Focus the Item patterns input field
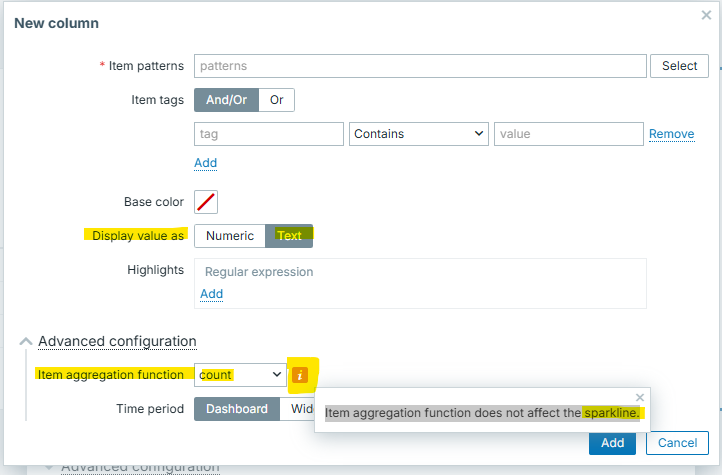 click(x=420, y=66)
